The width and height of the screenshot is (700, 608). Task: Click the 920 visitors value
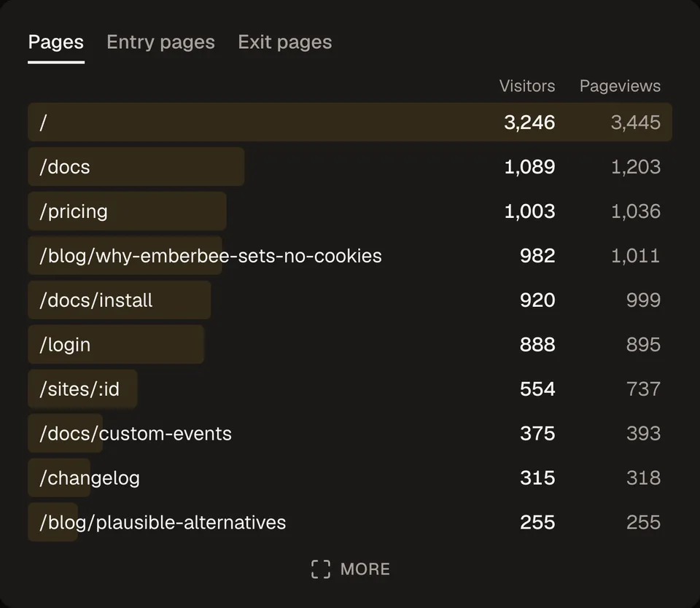coord(537,300)
